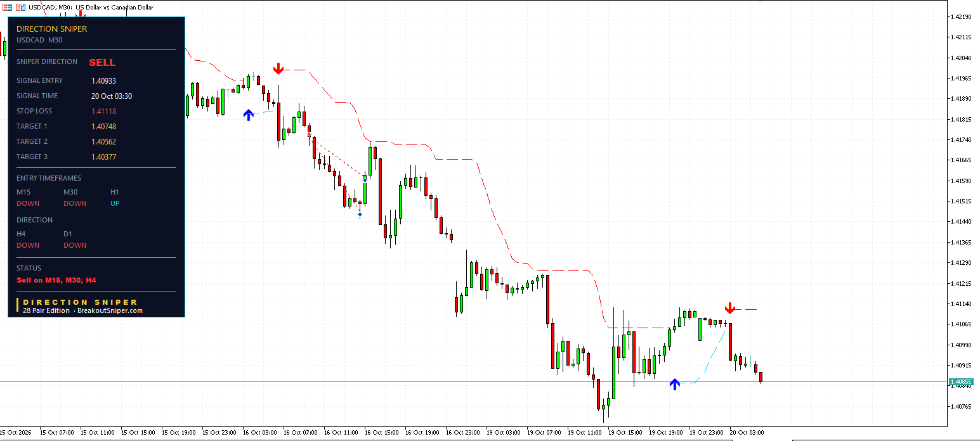The image size is (980, 441).
Task: Select signal time 20 Oct 03:30
Action: click(112, 96)
